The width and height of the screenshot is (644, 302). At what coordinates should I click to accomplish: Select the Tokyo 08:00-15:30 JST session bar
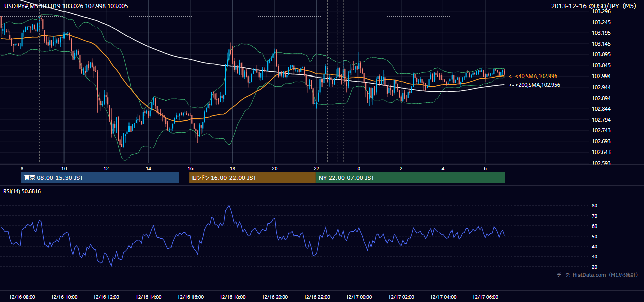click(100, 178)
